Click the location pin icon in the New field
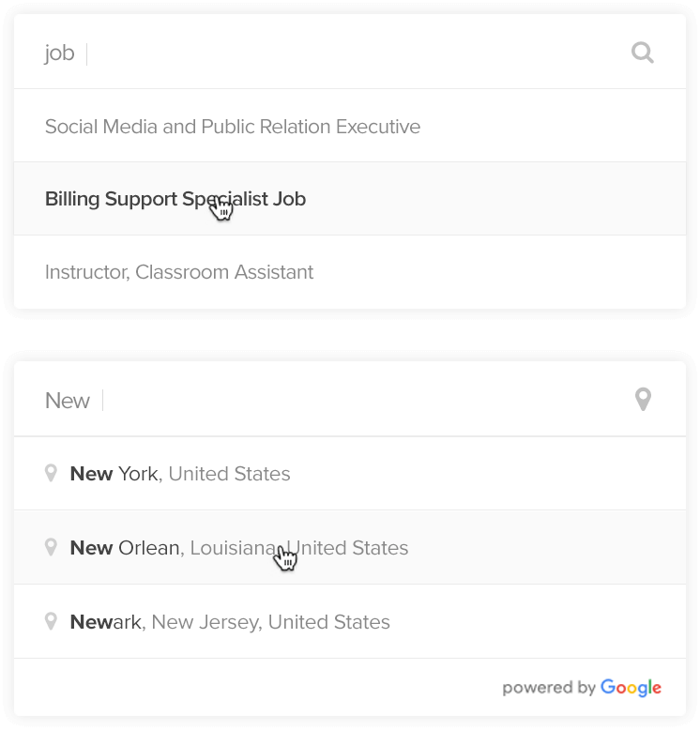Viewport: 700px width, 730px height. point(643,400)
